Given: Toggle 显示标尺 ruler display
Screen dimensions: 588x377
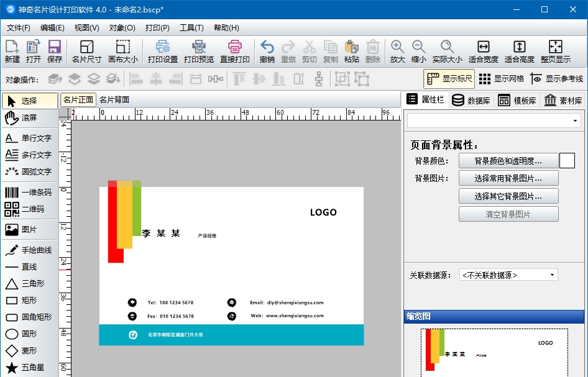Looking at the screenshot, I should [450, 79].
